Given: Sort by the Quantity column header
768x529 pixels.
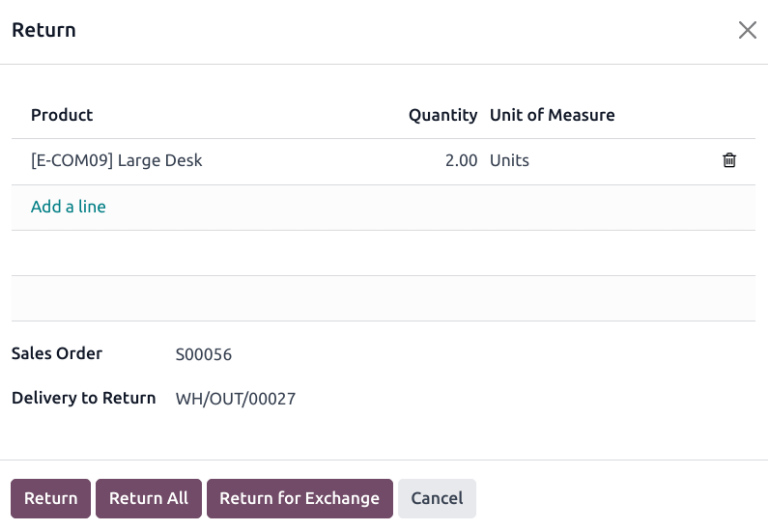Looking at the screenshot, I should tap(442, 115).
